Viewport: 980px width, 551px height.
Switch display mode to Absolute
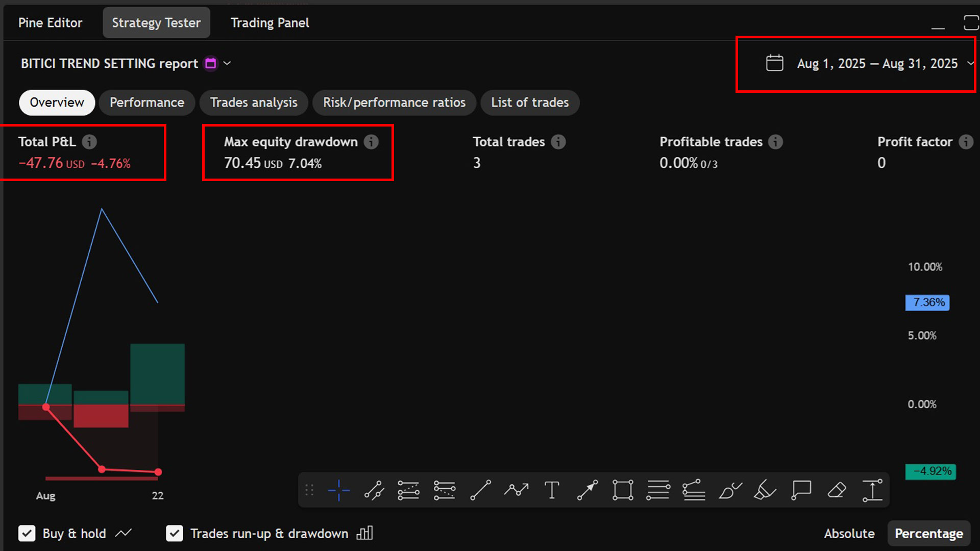pos(849,533)
